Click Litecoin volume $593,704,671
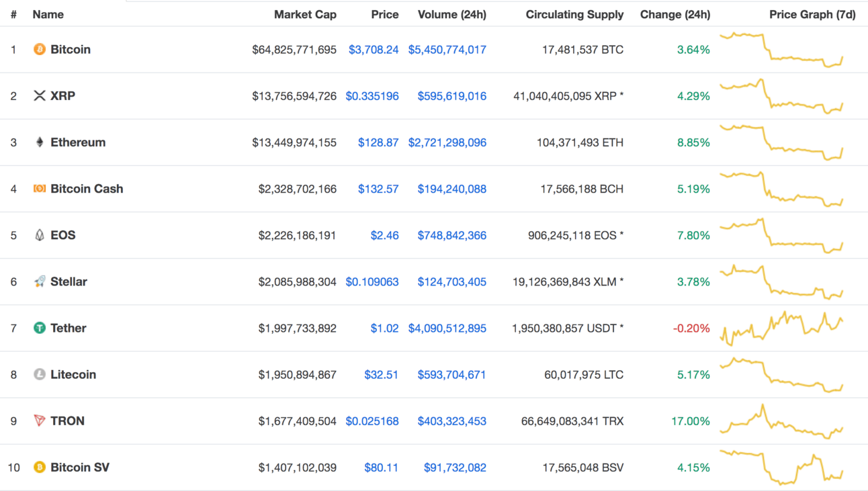868x491 pixels. click(452, 374)
